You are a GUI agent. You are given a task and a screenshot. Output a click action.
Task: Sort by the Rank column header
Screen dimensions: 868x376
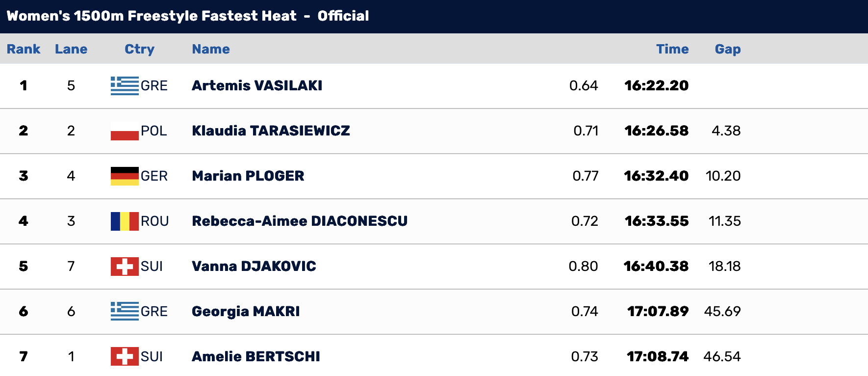24,49
